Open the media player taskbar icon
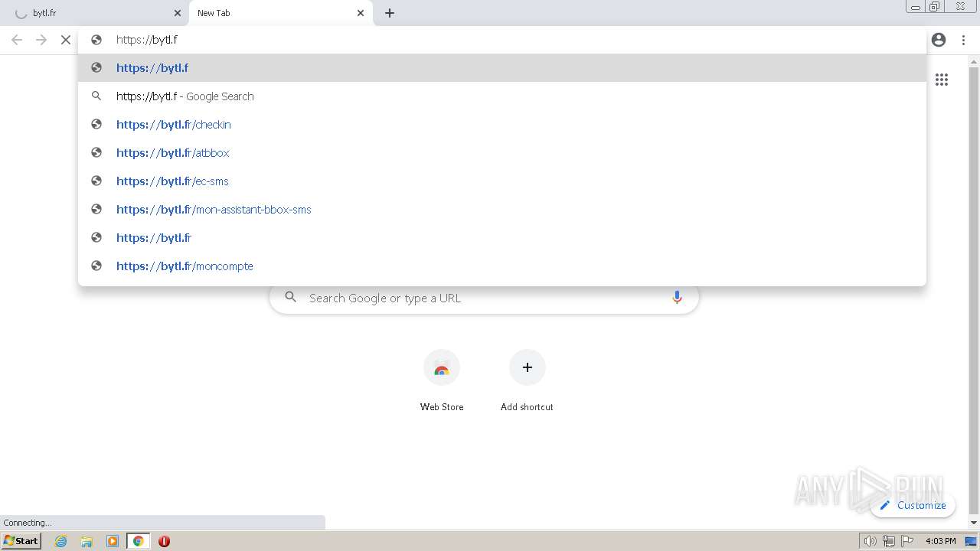980x551 pixels. pos(113,541)
